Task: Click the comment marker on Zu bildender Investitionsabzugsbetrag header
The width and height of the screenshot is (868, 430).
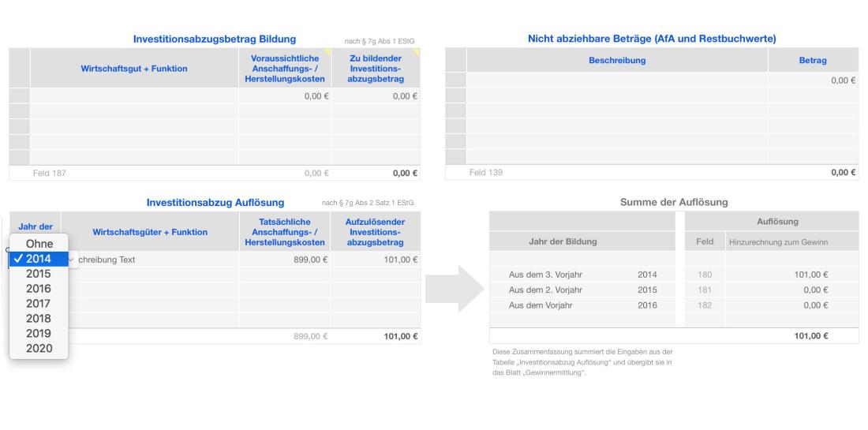Action: pyautogui.click(x=417, y=51)
